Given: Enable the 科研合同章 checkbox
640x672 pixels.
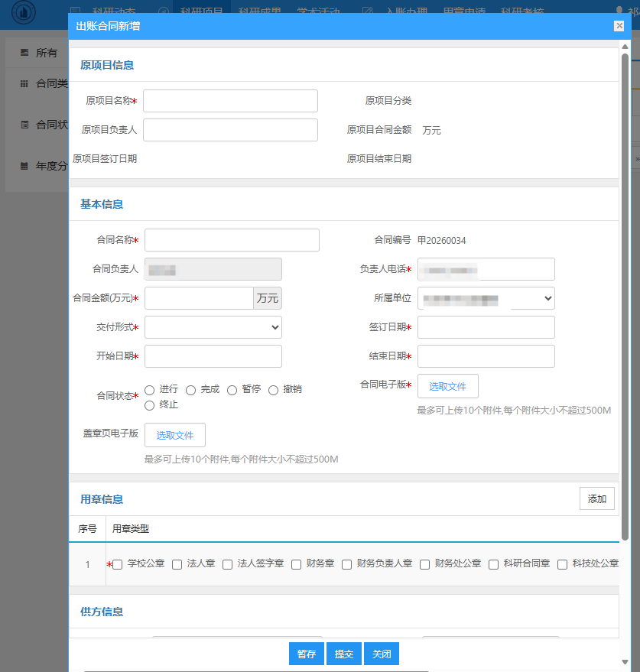Looking at the screenshot, I should 494,565.
